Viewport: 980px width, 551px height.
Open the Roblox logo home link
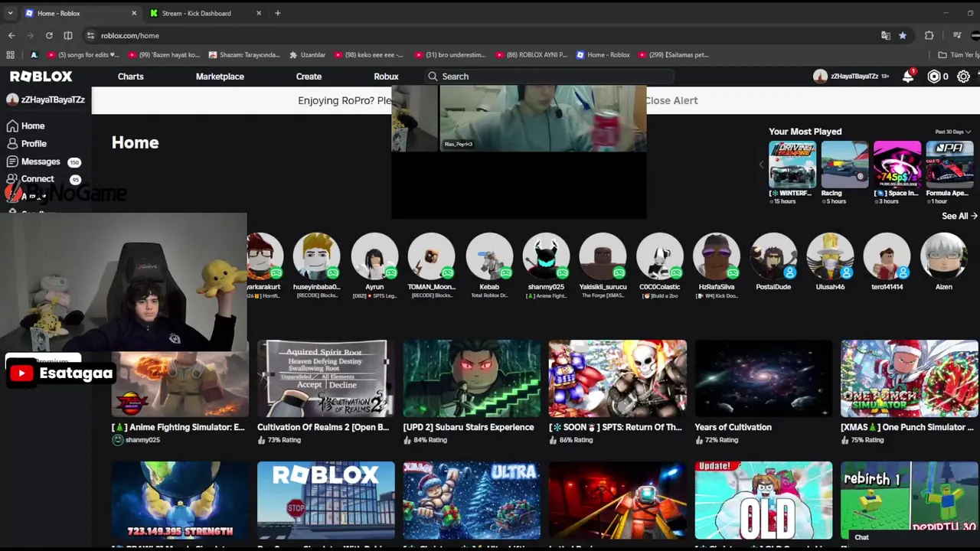[x=41, y=77]
